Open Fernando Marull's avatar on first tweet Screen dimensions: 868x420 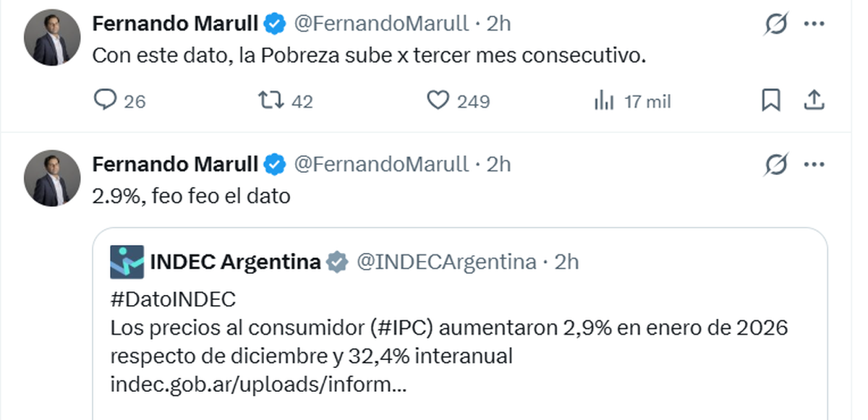[51, 39]
